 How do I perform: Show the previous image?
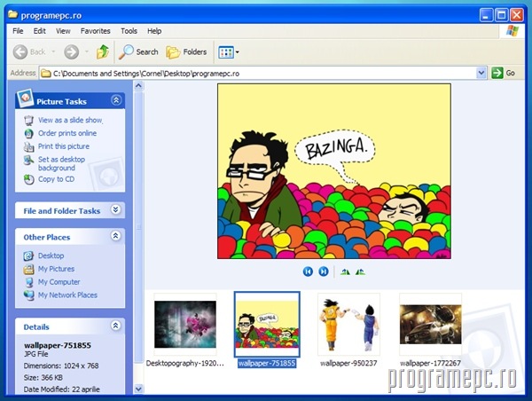[x=308, y=271]
